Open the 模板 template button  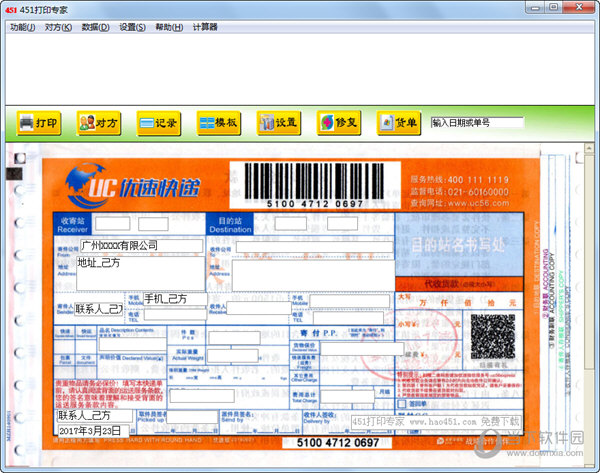coord(219,123)
